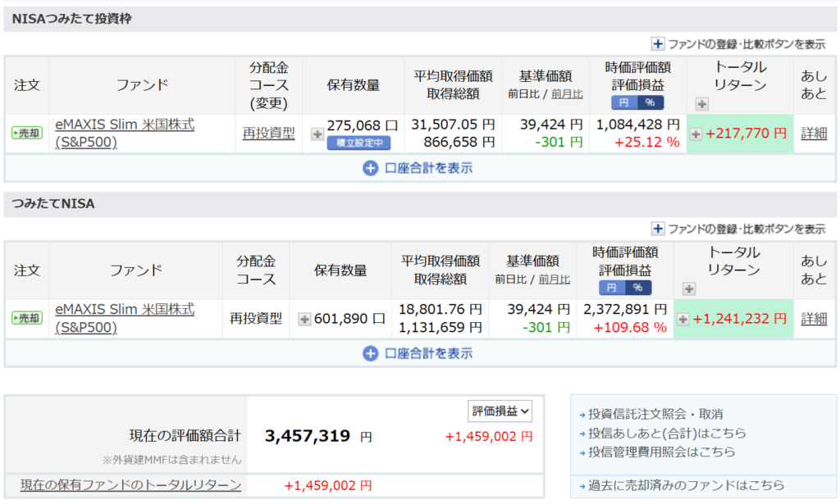Expand 口座合計を表示 under NISAつみたて投資枠
This screenshot has width=840, height=504.
click(418, 168)
